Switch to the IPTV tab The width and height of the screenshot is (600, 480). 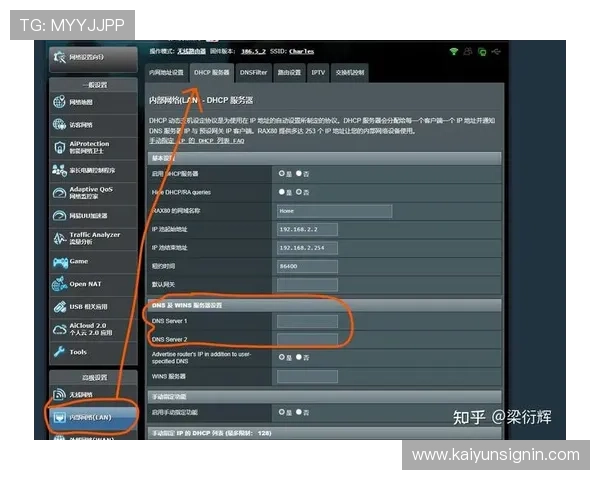(318, 73)
